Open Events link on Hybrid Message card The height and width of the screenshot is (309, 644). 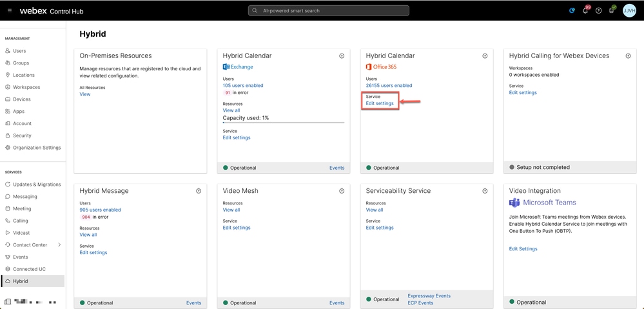194,303
